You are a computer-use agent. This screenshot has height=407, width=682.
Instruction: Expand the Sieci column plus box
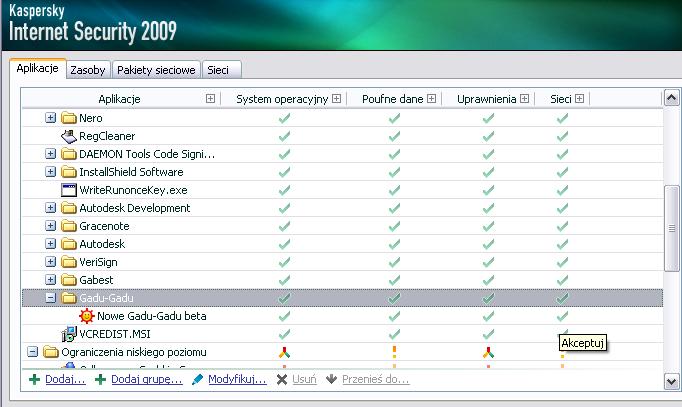pyautogui.click(x=579, y=99)
